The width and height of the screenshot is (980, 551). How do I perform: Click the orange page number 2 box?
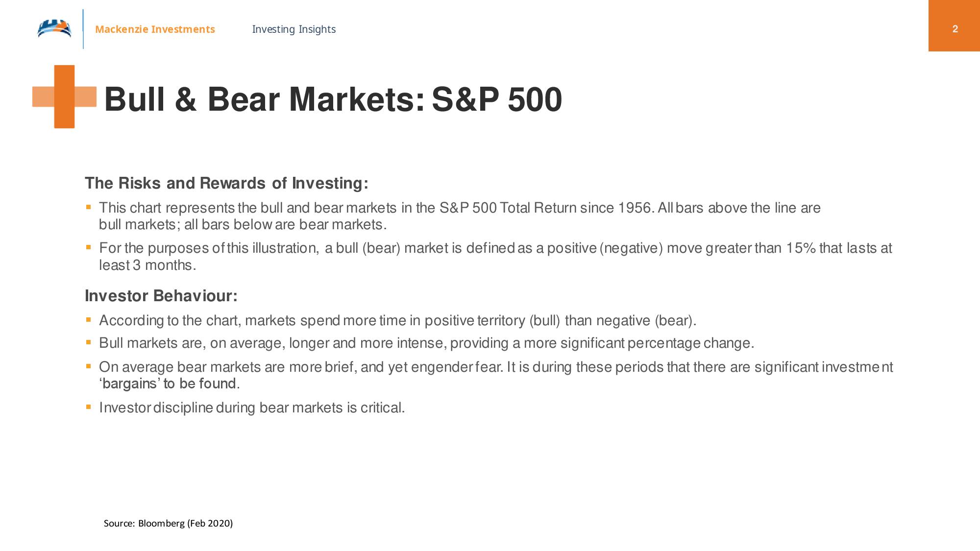954,25
